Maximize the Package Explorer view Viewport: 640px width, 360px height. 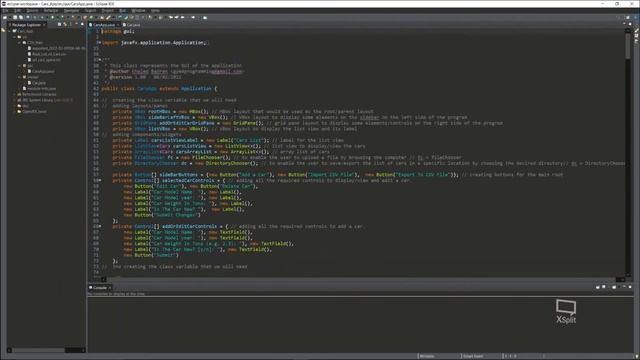[82, 24]
